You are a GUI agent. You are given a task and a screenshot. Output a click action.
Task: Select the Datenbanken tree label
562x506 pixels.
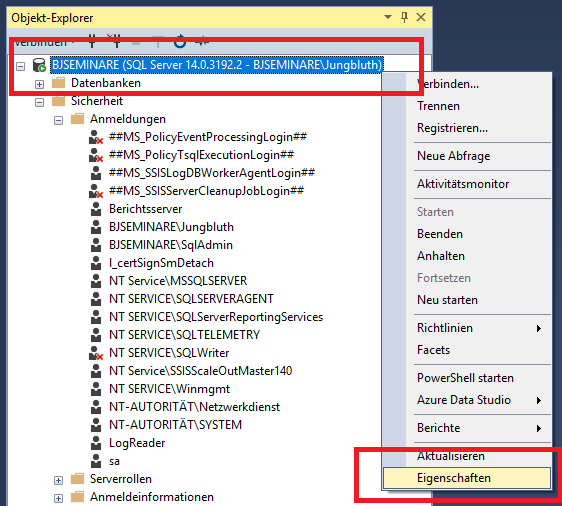coord(106,83)
